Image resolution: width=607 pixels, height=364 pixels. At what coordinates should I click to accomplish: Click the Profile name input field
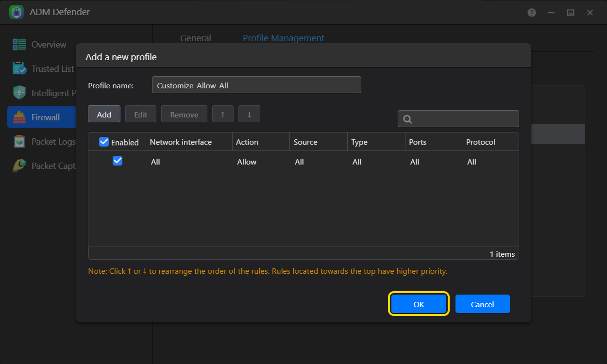pos(256,84)
